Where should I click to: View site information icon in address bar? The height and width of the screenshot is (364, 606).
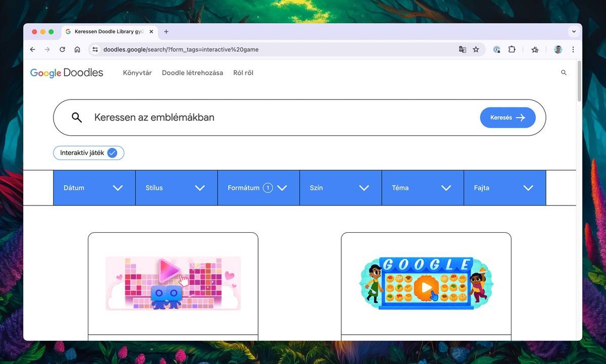(x=94, y=49)
